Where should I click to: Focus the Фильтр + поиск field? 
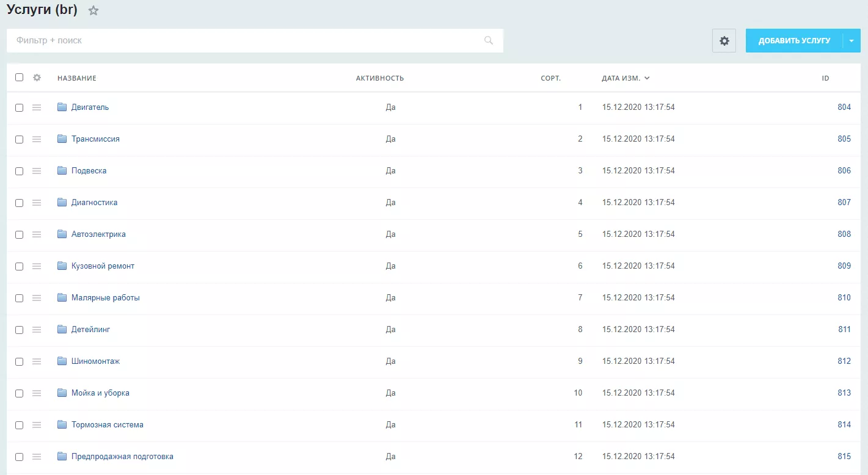[x=255, y=40]
